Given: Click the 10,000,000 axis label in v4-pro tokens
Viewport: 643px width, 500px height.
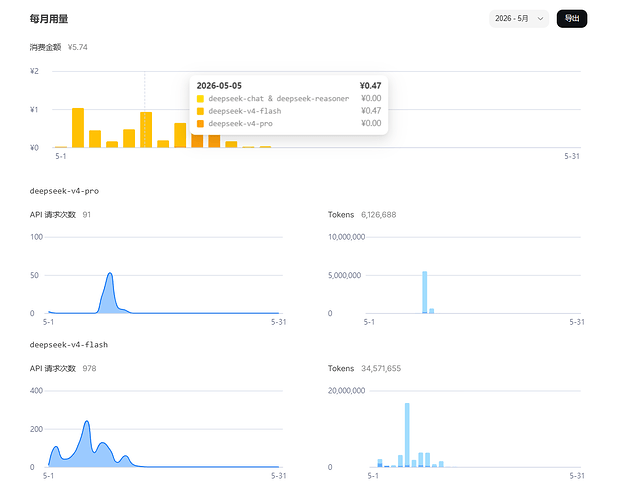Looking at the screenshot, I should click(x=347, y=237).
